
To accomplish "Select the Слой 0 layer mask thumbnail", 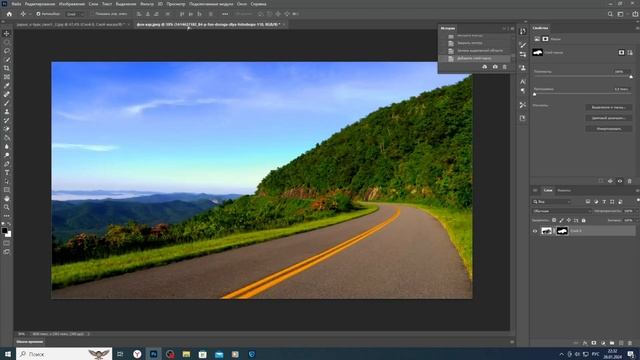I will (x=562, y=231).
